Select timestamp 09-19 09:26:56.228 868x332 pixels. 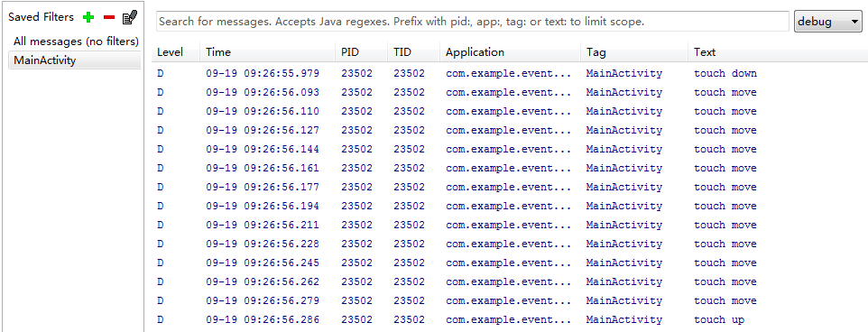pyautogui.click(x=263, y=244)
